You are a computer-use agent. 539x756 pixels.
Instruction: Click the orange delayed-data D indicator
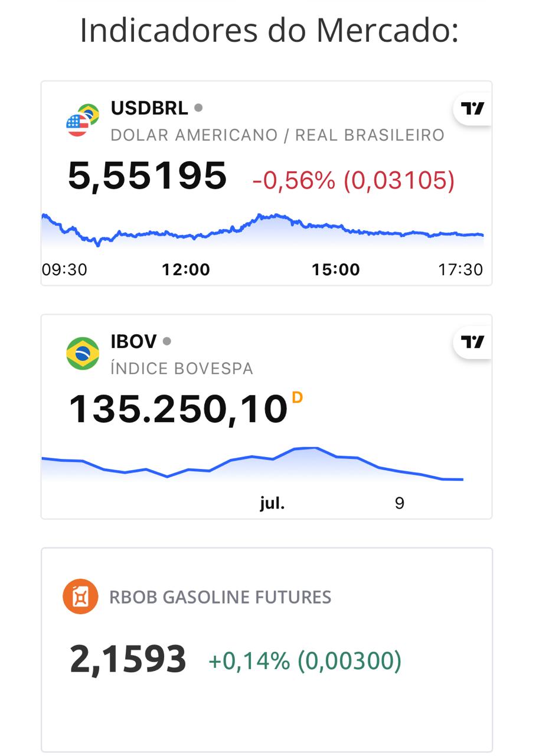[x=297, y=397]
